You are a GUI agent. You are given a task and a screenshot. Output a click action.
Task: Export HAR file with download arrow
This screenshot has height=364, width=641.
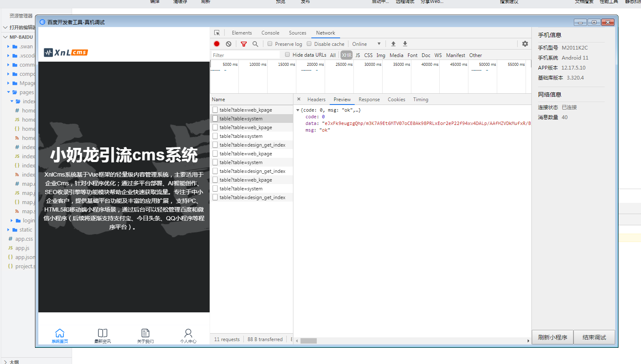click(405, 44)
